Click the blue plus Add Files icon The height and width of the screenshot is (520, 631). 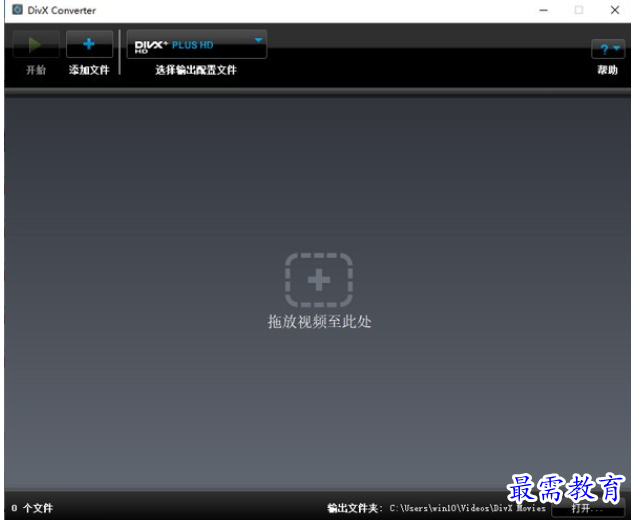(x=89, y=44)
